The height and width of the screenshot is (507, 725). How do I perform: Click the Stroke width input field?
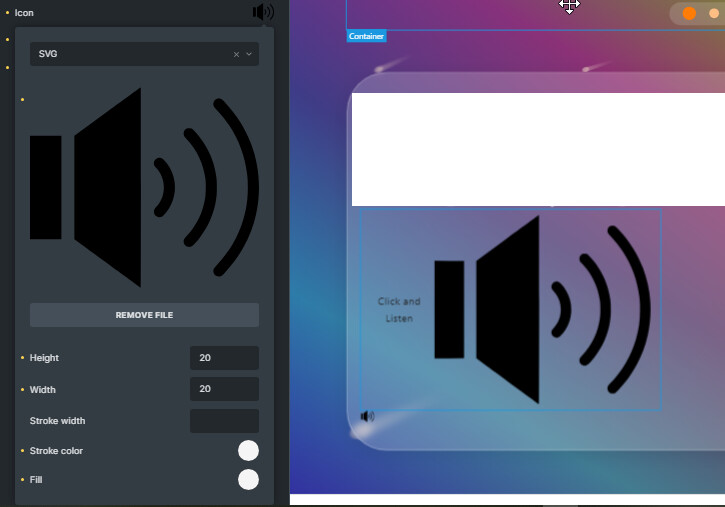(x=224, y=421)
